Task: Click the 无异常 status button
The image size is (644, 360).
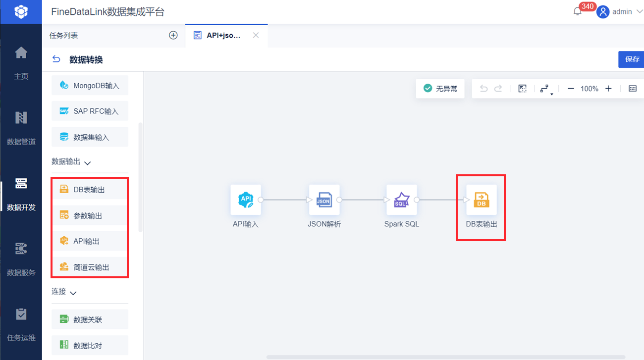Action: [x=440, y=89]
